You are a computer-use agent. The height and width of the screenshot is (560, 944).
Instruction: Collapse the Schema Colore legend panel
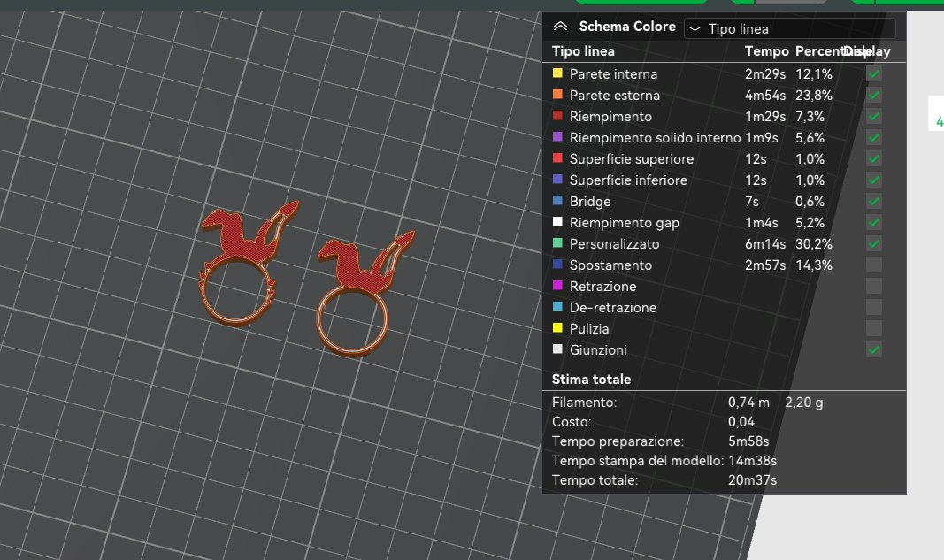[561, 27]
